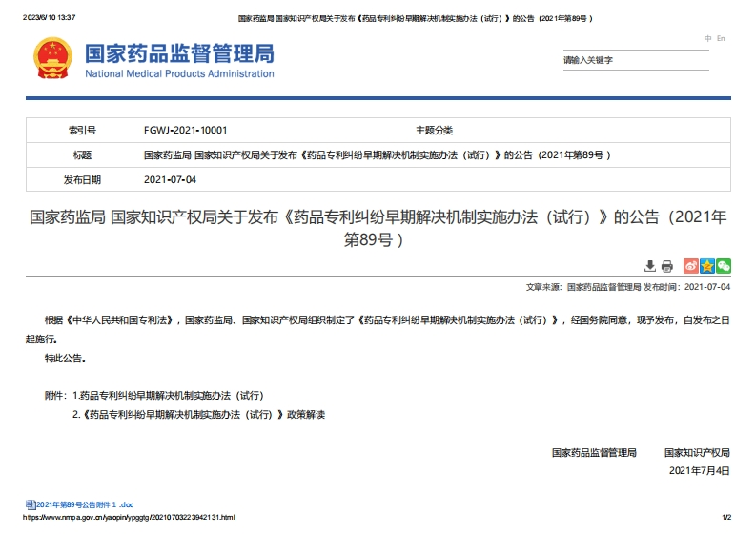Screen dimensions: 756x535
Task: Share the article via Weibo icon
Action: click(x=692, y=266)
